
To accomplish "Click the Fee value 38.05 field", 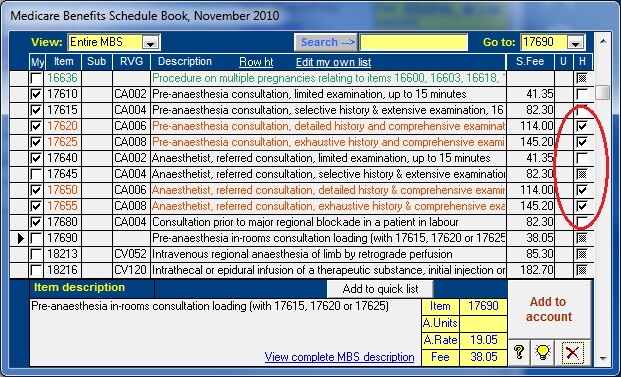I will coord(483,357).
